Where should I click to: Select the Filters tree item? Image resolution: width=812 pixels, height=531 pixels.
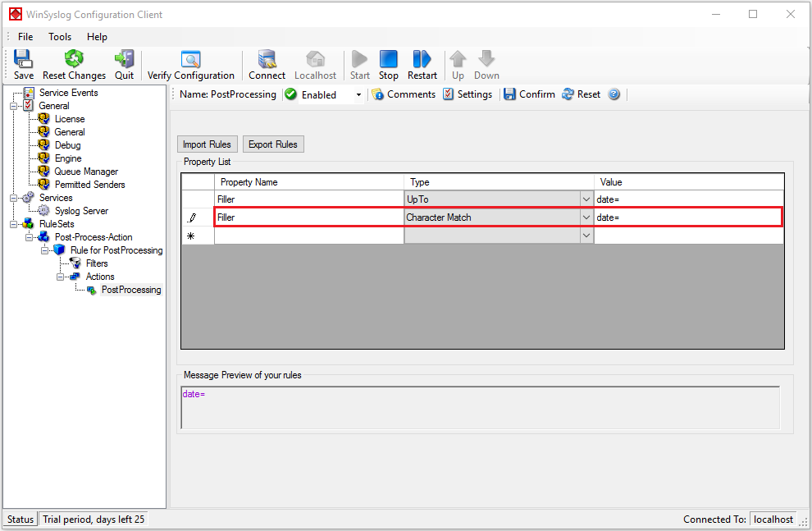97,263
